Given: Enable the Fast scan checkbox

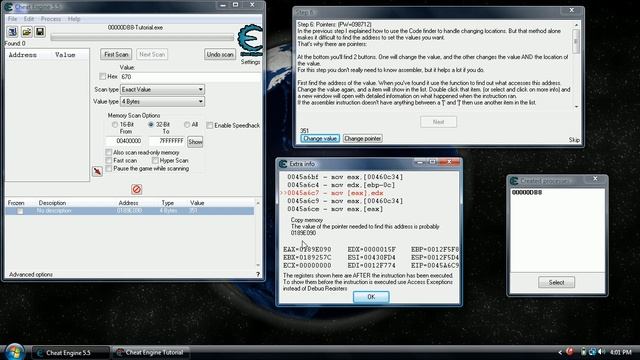Looking at the screenshot, I should pos(109,160).
